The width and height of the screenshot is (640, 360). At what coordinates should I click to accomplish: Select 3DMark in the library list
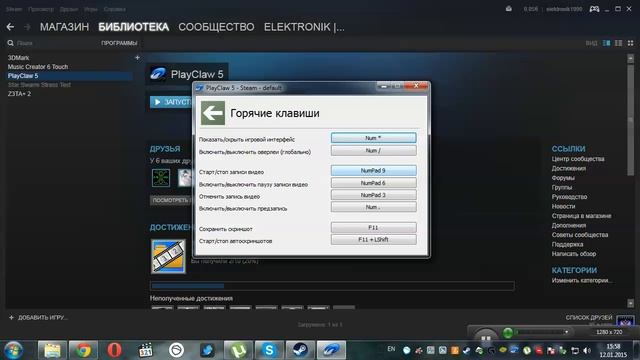[18, 58]
